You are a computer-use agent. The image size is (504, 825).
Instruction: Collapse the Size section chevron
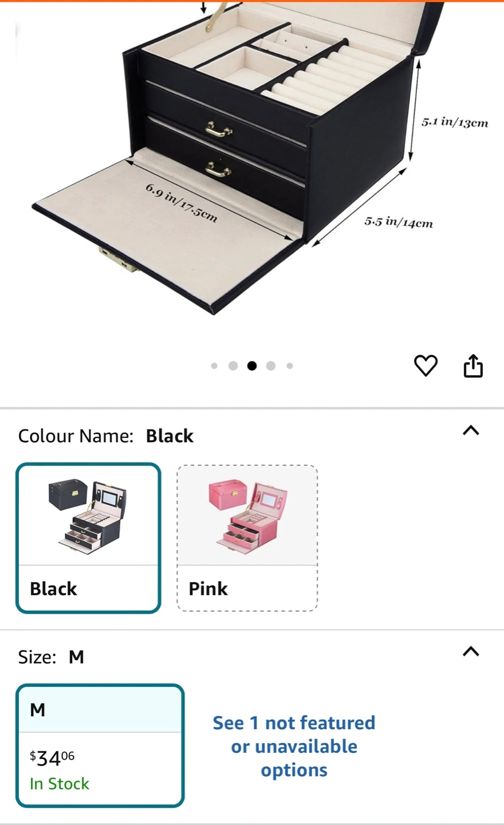471,651
